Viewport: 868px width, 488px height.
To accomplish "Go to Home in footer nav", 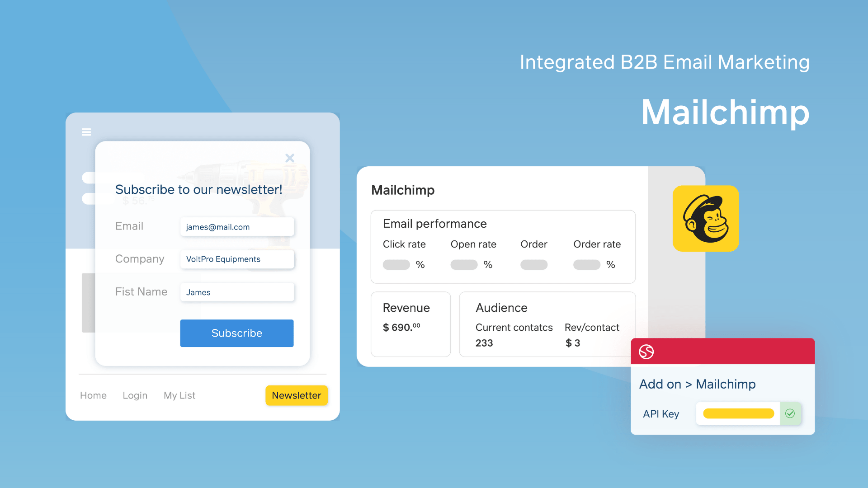I will [93, 395].
